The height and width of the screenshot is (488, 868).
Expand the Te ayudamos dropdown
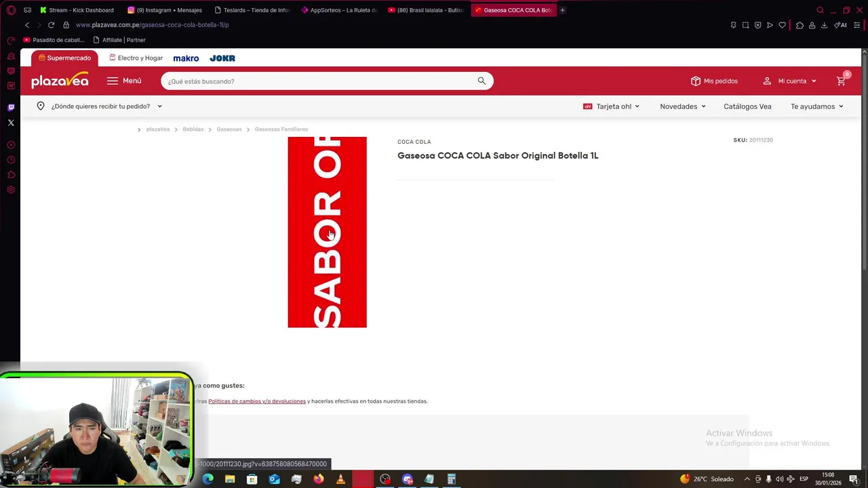(x=841, y=106)
